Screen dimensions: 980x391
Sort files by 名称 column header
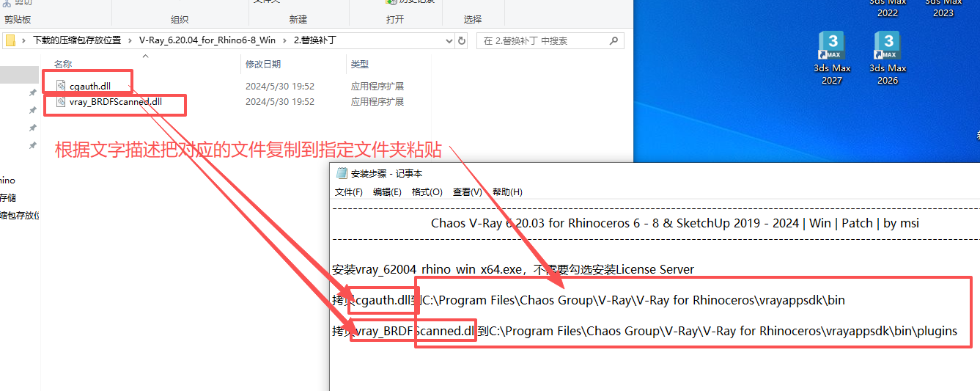(x=63, y=65)
